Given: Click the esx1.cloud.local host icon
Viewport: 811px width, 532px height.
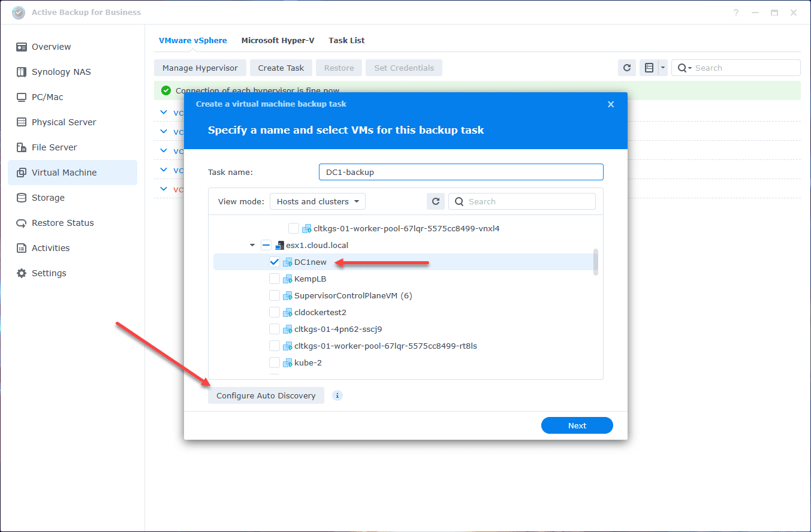Looking at the screenshot, I should (279, 245).
